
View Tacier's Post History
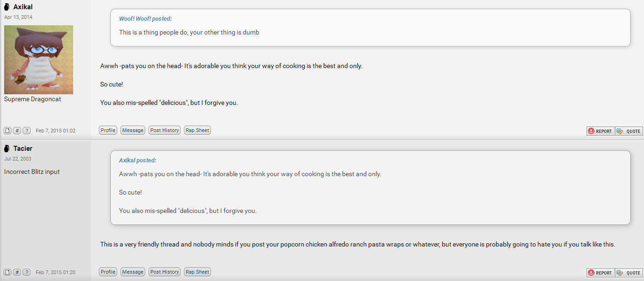(x=165, y=272)
